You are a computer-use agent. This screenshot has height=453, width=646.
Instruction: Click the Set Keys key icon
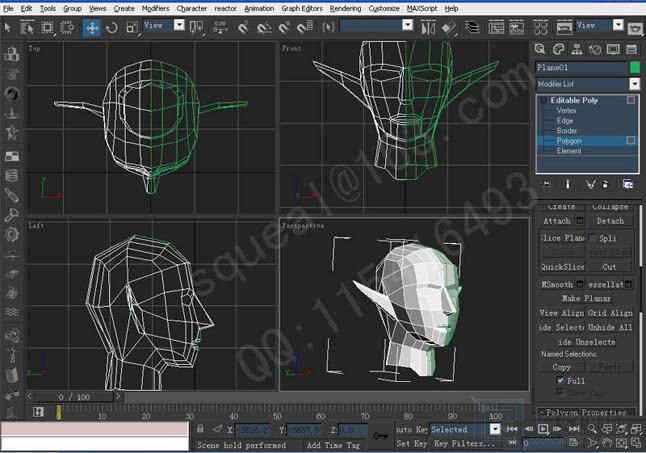(x=380, y=435)
